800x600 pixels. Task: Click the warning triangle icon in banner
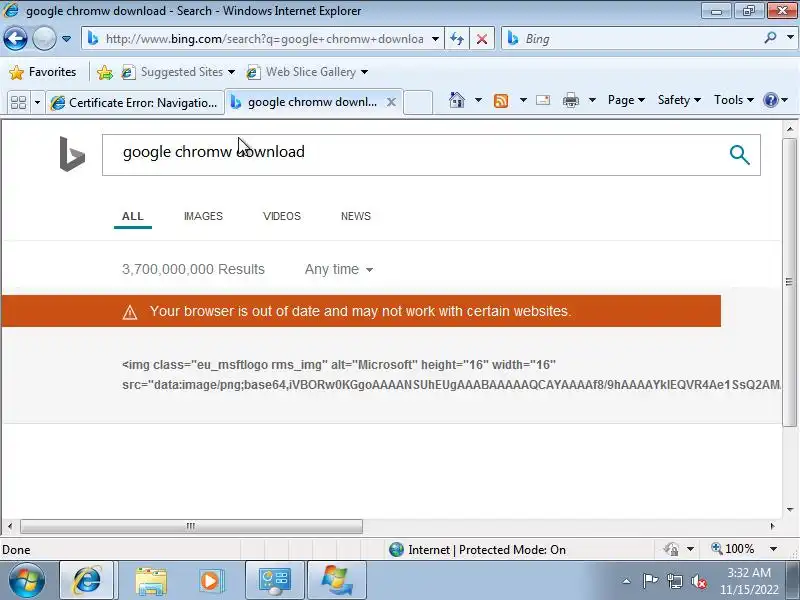tap(130, 312)
